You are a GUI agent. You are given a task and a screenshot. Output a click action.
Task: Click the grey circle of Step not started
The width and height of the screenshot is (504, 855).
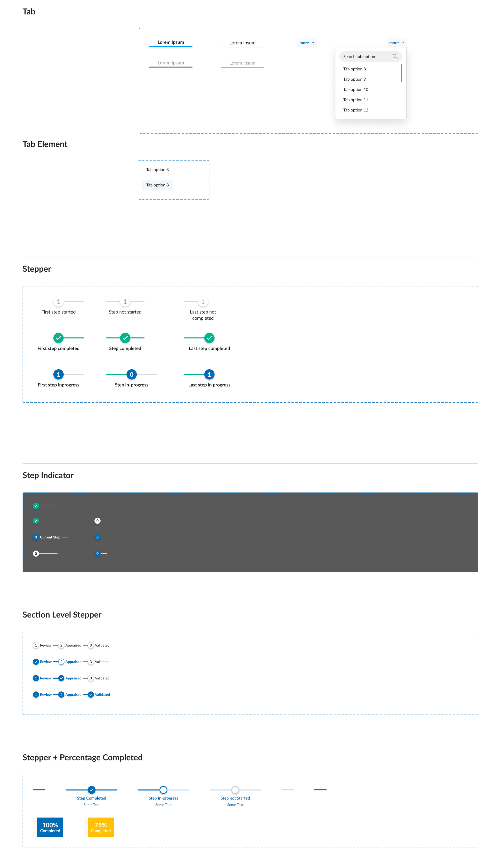tap(125, 302)
